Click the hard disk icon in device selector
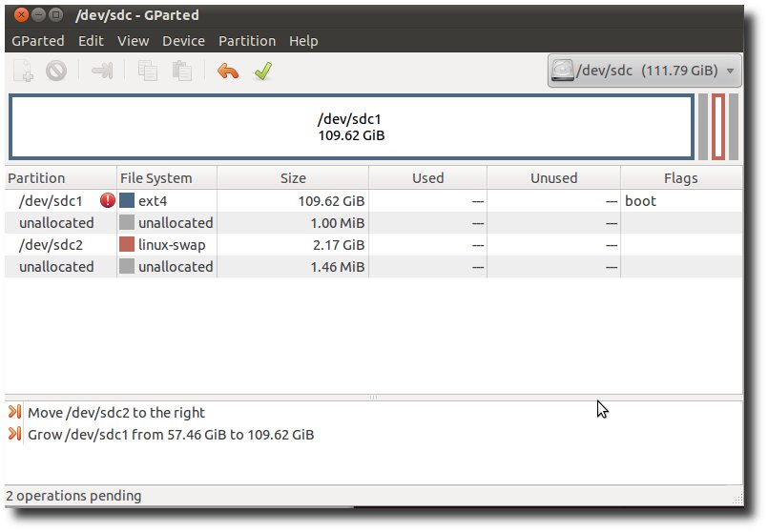768x532 pixels. 562,71
